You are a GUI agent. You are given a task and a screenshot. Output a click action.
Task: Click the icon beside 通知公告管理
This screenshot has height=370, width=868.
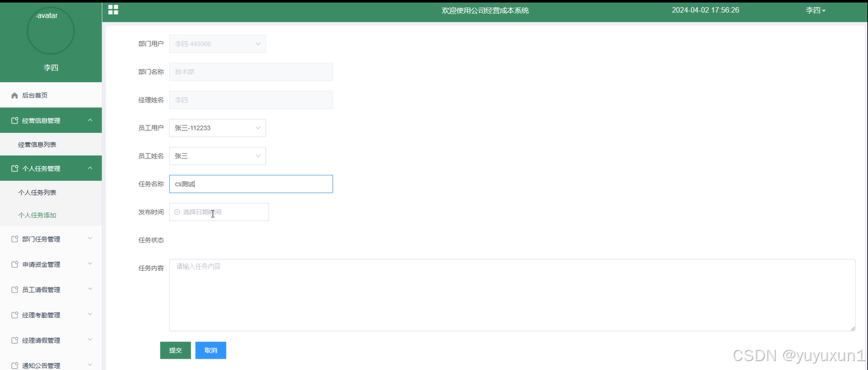click(15, 366)
